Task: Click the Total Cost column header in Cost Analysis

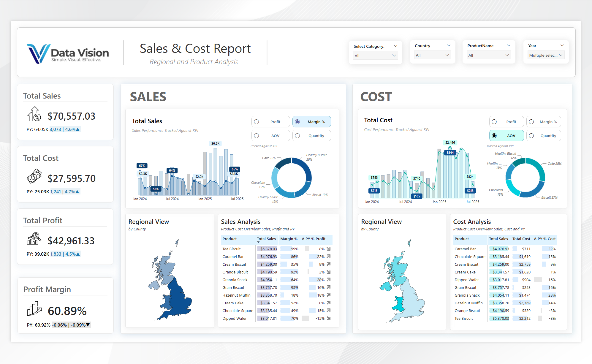Action: 521,239
